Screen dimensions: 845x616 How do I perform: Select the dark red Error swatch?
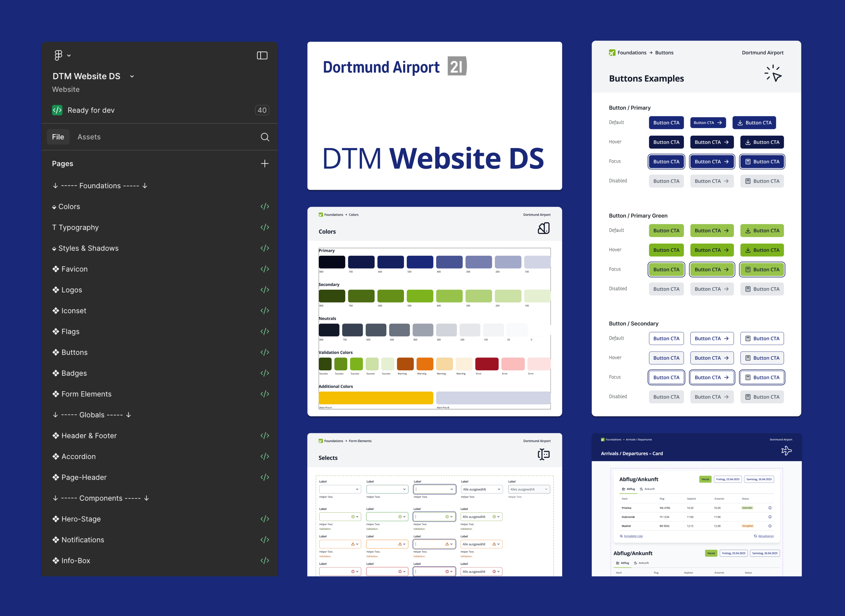point(487,364)
